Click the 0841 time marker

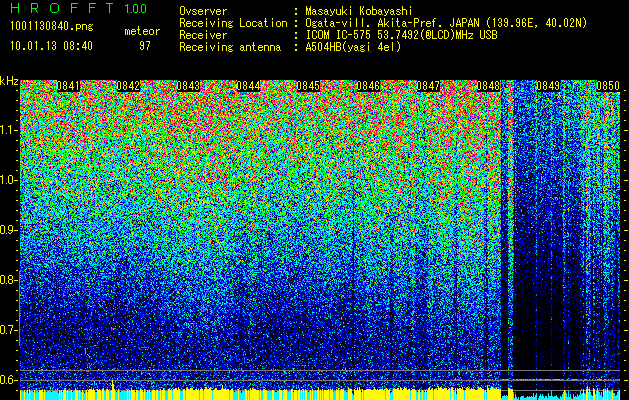coord(68,86)
